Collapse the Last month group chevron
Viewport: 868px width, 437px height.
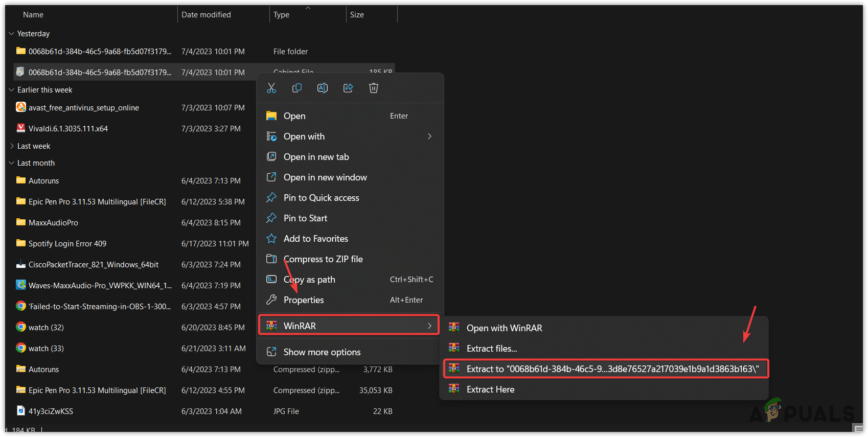(x=12, y=163)
